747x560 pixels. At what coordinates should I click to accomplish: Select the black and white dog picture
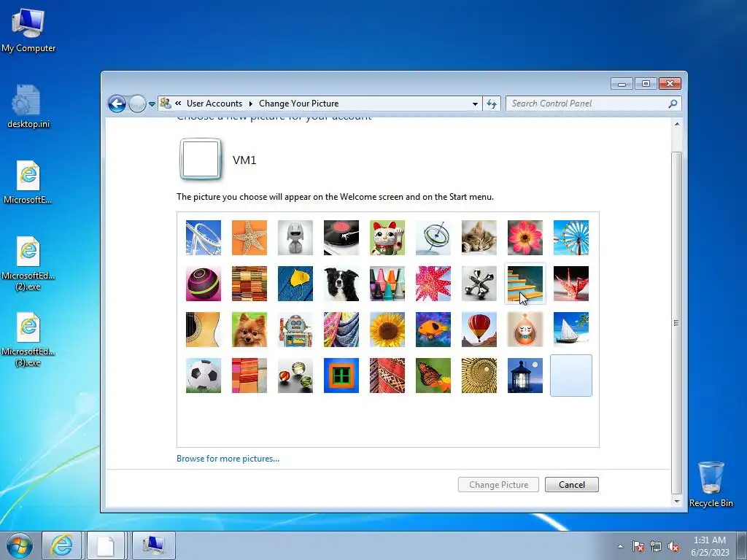coord(341,284)
